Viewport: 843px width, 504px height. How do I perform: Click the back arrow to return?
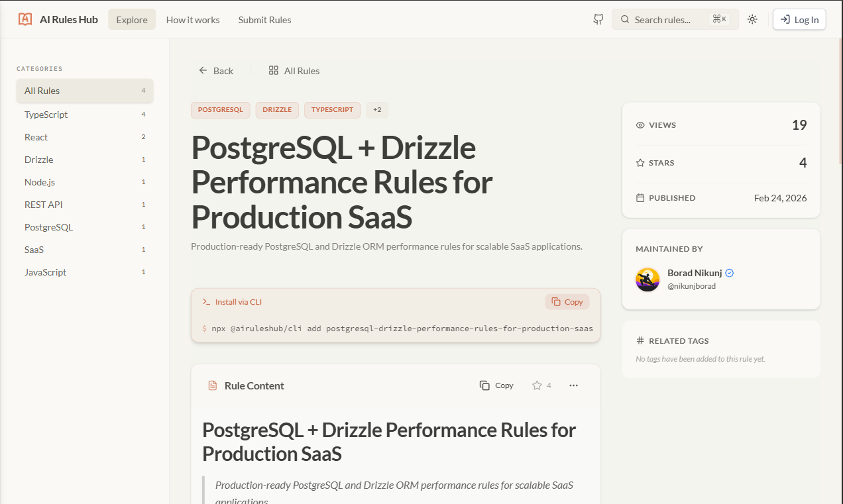click(x=203, y=70)
